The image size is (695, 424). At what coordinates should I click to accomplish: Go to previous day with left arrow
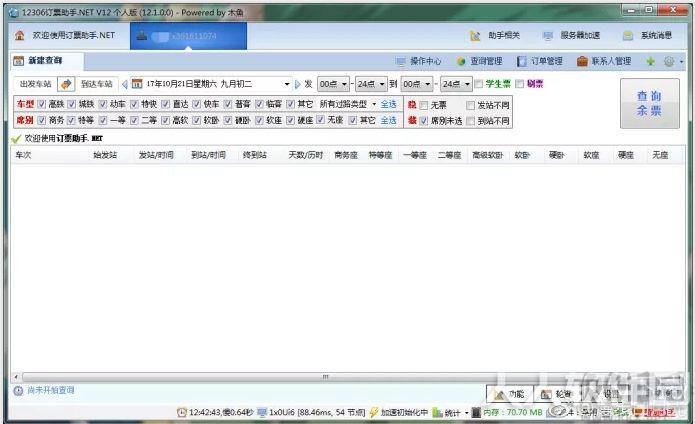click(125, 84)
